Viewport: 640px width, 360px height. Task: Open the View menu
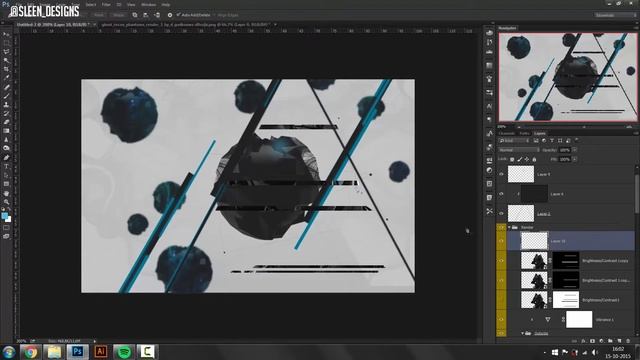click(131, 4)
